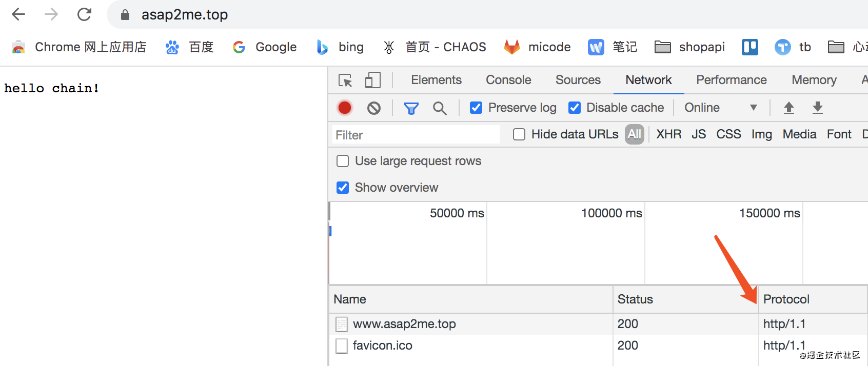Switch to the Elements tab
Viewport: 868px width, 366px height.
[436, 80]
